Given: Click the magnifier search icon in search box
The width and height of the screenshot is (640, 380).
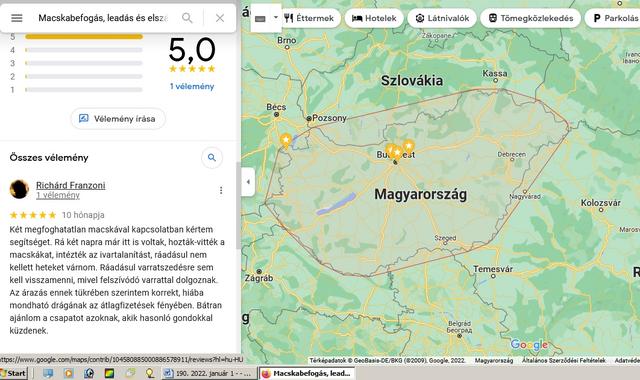Looking at the screenshot, I should (187, 18).
